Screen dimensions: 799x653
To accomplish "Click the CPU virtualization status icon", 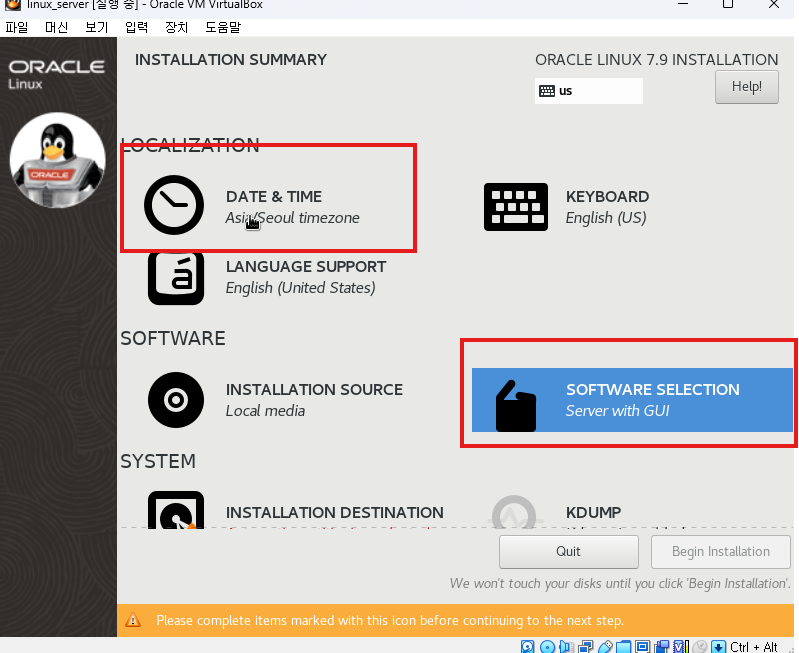I will (681, 646).
